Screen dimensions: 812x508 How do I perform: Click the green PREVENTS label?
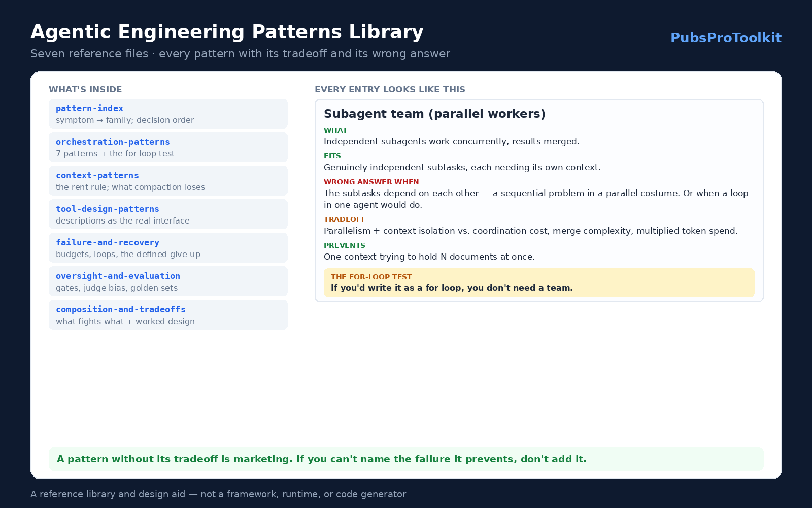344,245
